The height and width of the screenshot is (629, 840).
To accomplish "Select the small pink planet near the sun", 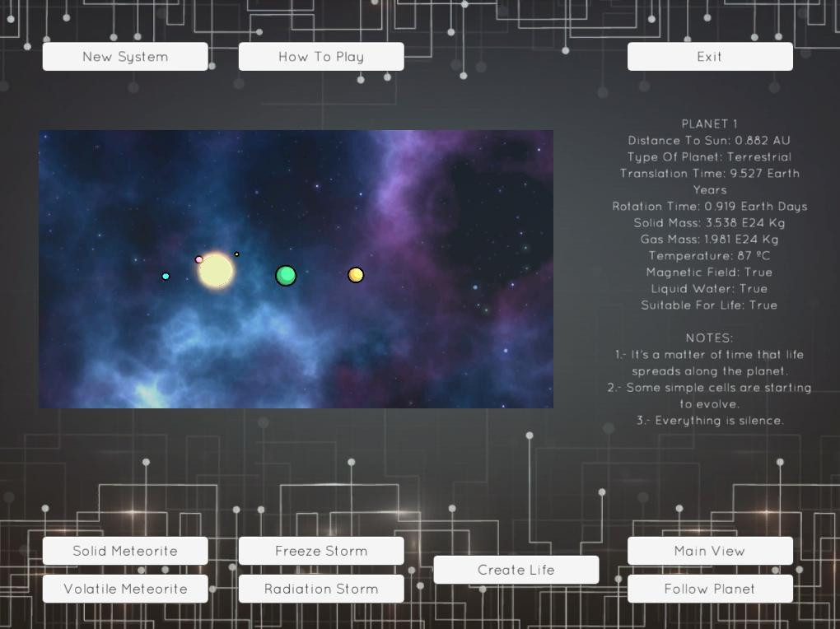I will tap(198, 259).
